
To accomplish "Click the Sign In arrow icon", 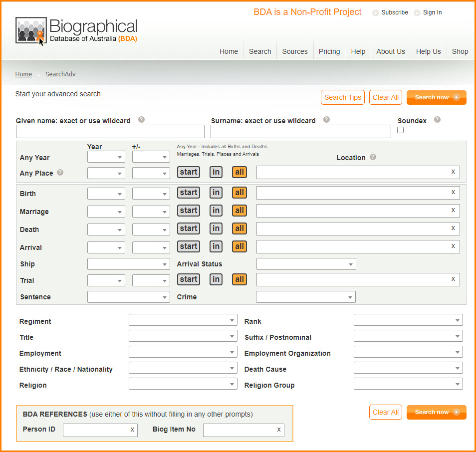I will click(417, 13).
